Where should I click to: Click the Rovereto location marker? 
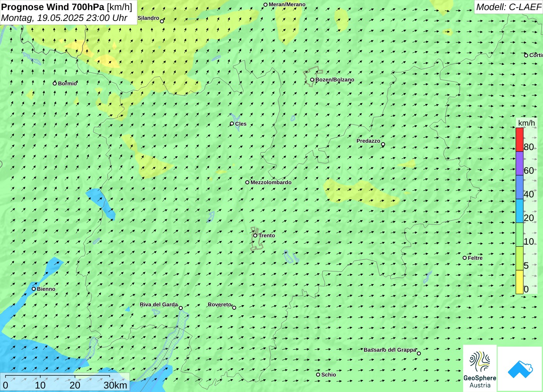coord(234,307)
